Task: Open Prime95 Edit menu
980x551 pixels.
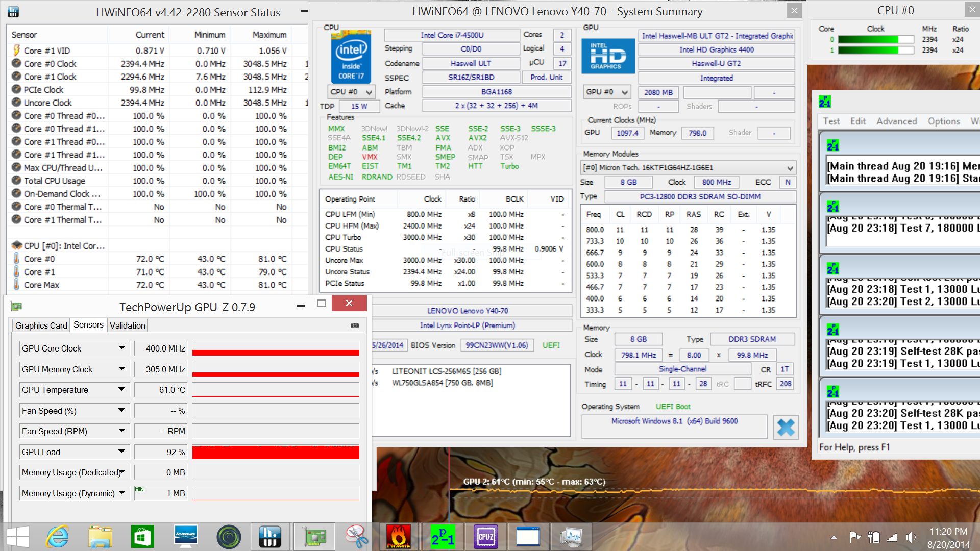Action: pos(858,121)
